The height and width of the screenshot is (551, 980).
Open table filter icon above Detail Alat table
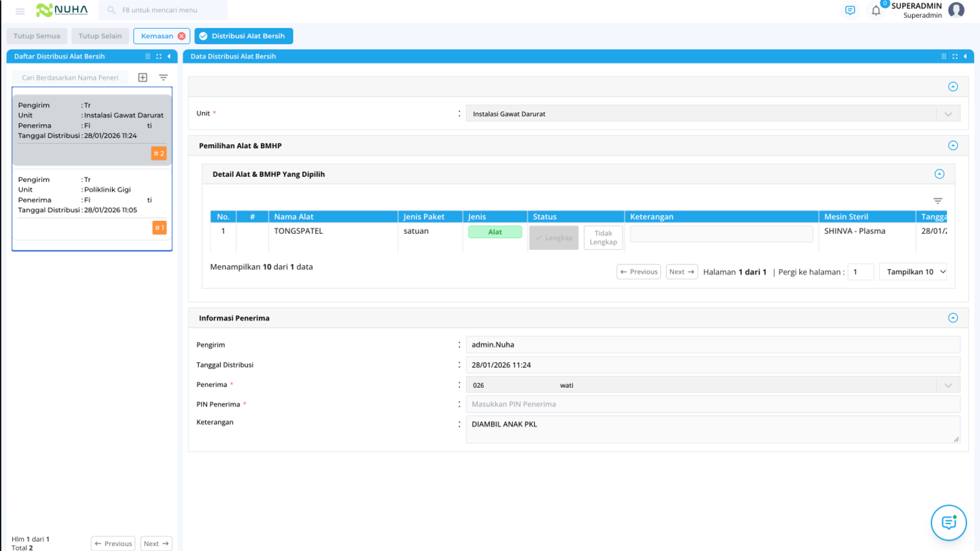[938, 201]
